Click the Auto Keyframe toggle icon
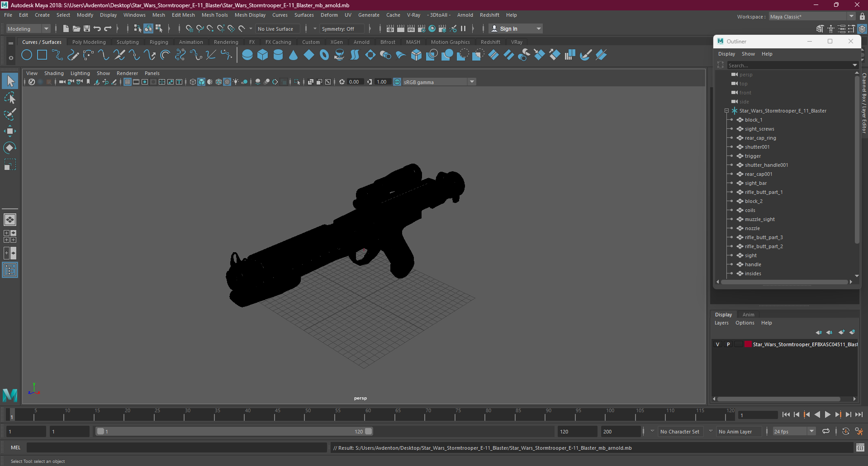Screen dimensions: 868x466 (x=846, y=431)
